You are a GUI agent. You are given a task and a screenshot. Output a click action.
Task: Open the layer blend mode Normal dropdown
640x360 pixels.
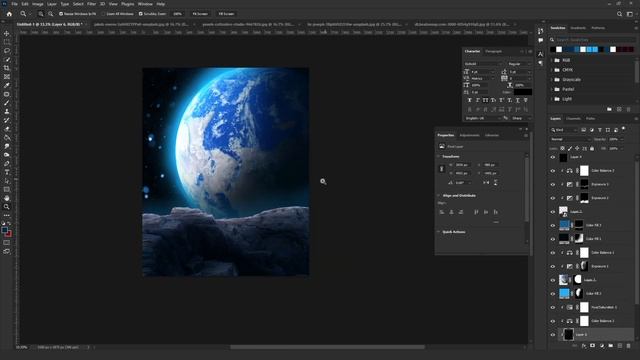[x=570, y=139]
